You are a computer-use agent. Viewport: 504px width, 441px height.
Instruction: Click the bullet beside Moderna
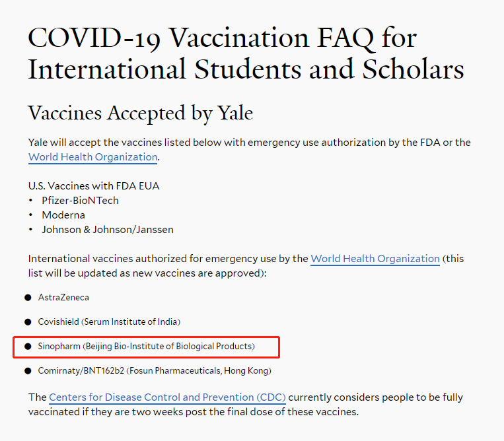pyautogui.click(x=30, y=215)
